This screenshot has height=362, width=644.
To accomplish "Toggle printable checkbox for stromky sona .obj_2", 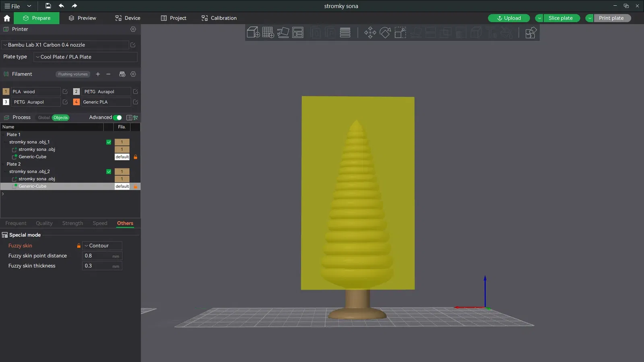I will tap(109, 172).
